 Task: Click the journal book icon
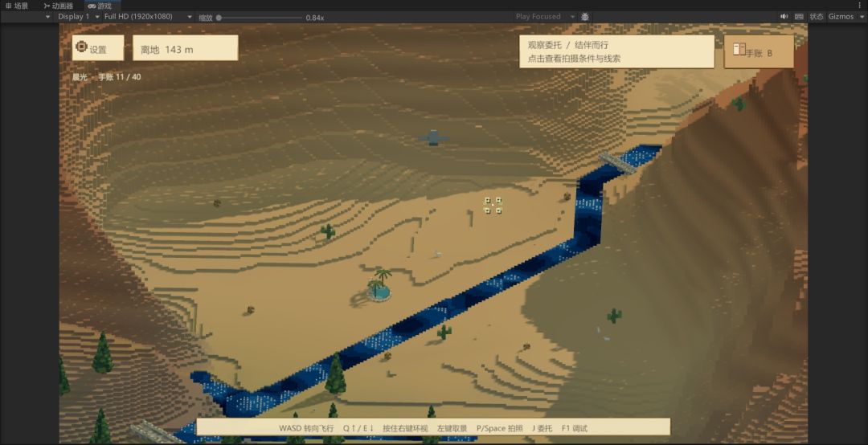pyautogui.click(x=739, y=50)
